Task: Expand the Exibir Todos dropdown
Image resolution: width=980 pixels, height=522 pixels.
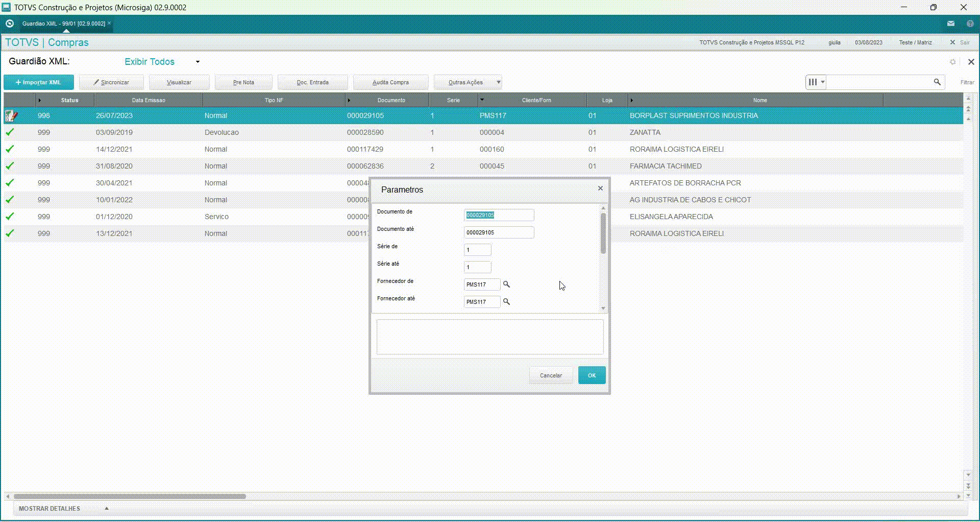Action: [x=198, y=62]
